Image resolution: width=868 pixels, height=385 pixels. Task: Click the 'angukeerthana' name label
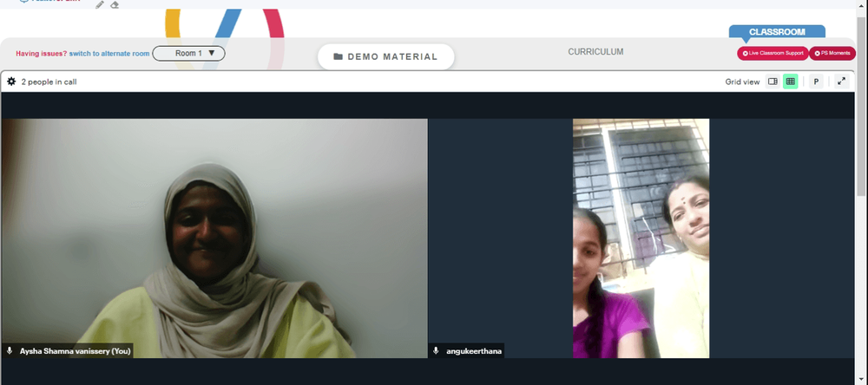click(474, 350)
